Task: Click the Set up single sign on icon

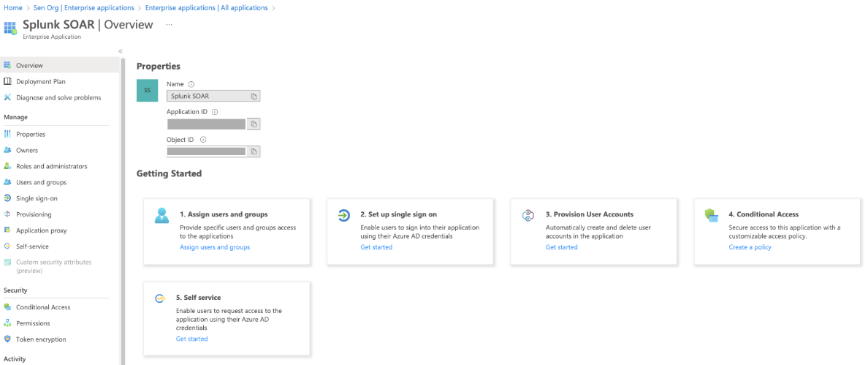Action: [x=343, y=215]
